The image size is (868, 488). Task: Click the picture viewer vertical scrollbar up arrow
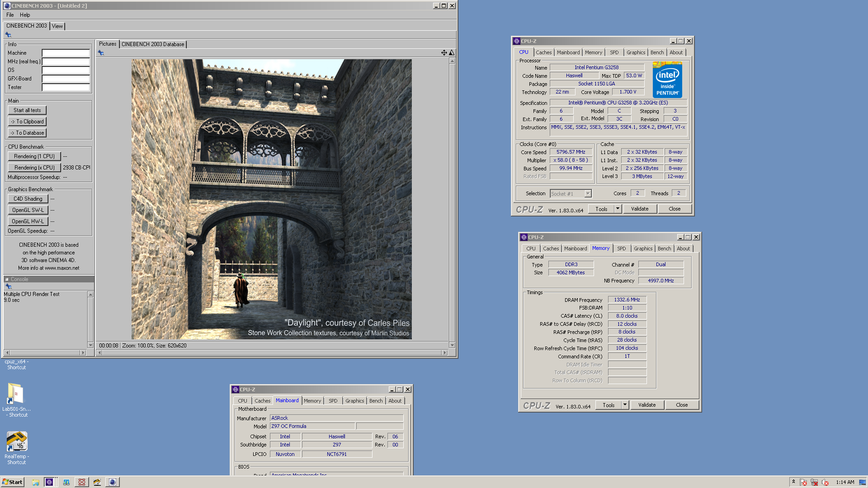(x=452, y=61)
